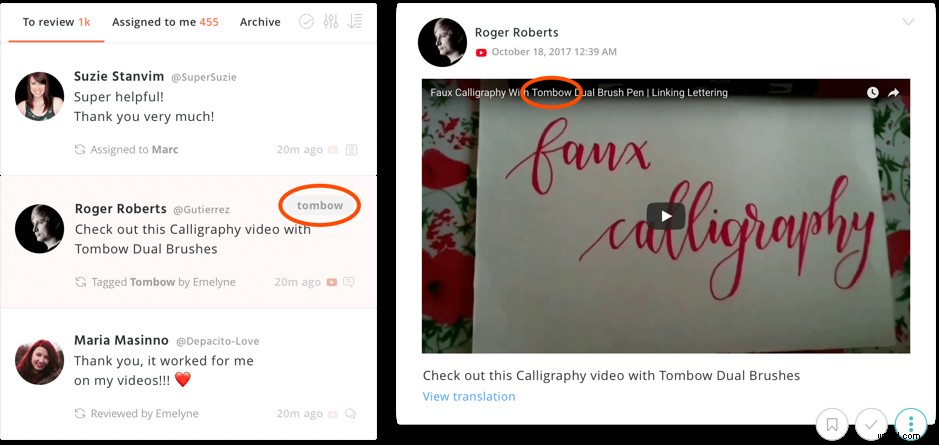Select Suzie Stanvim's avatar
This screenshot has width=939, height=445.
[40, 96]
